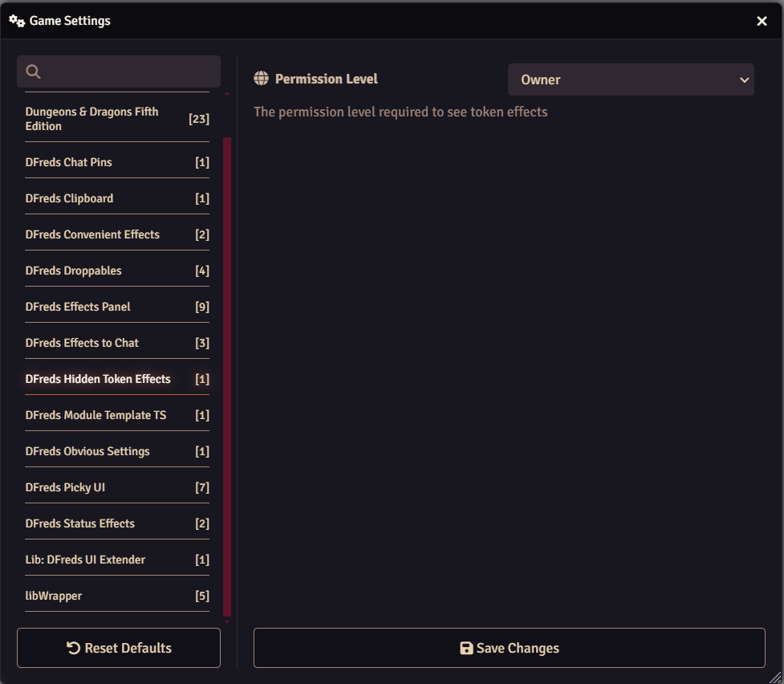784x684 pixels.
Task: Select DFreds Module Template TS
Action: (x=116, y=415)
